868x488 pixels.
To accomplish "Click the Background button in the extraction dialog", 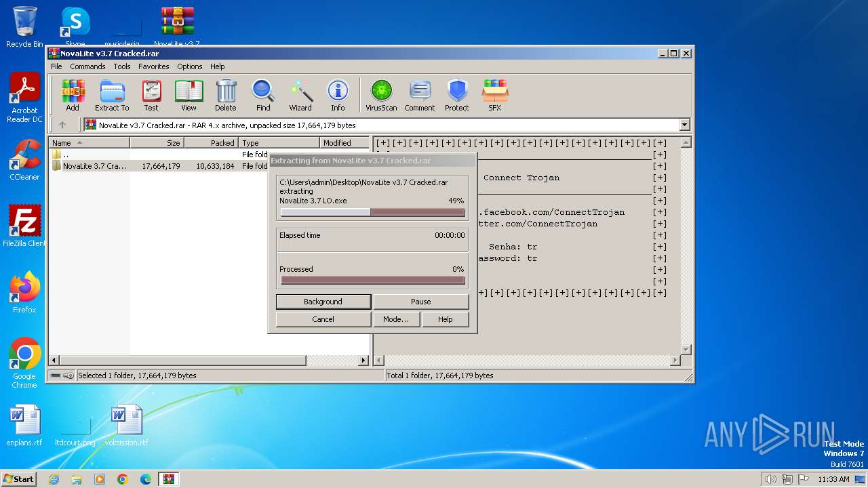I will [x=323, y=302].
